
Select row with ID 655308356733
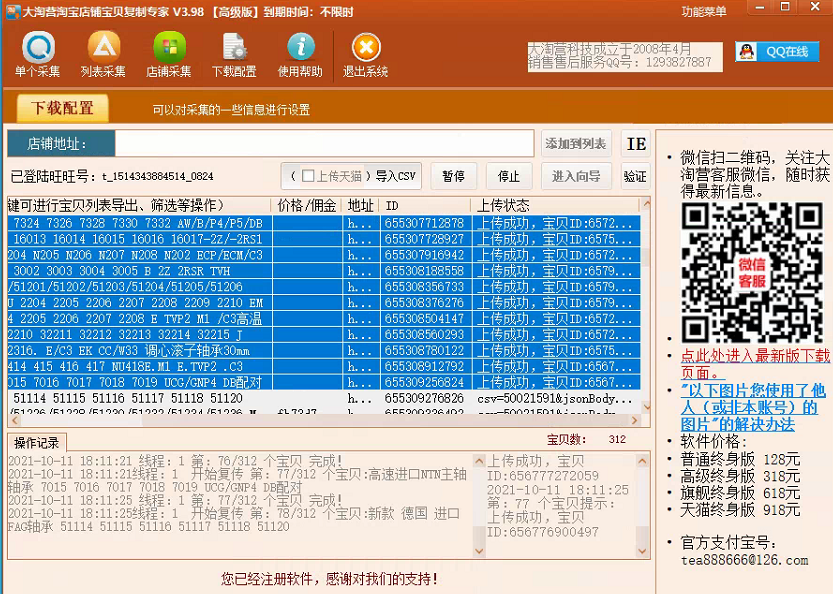[324, 287]
